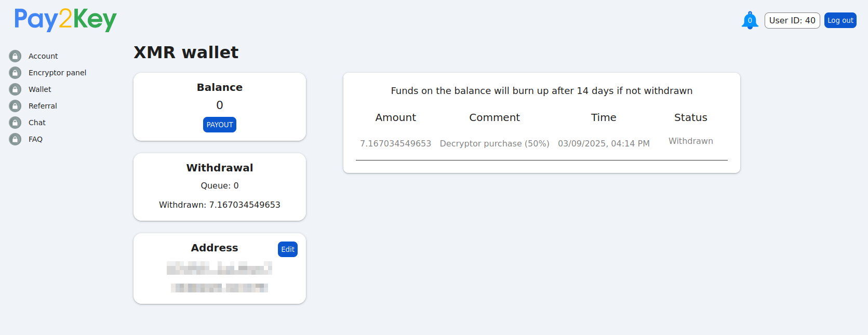Screen dimensions: 868x335
Task: Click the Pay2Key logo
Action: point(65,20)
